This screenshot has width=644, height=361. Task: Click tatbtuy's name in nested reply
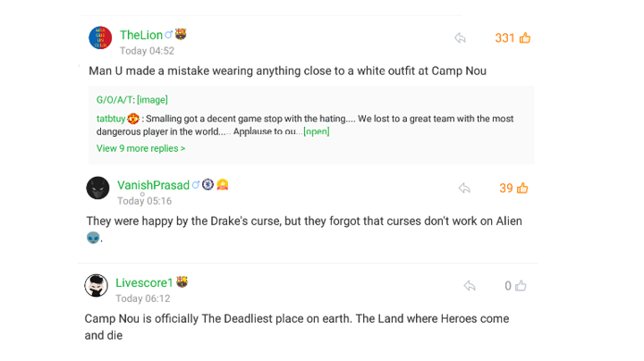111,119
